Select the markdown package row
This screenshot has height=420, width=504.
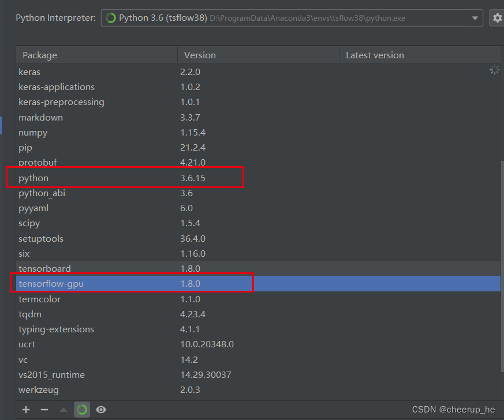tap(258, 117)
